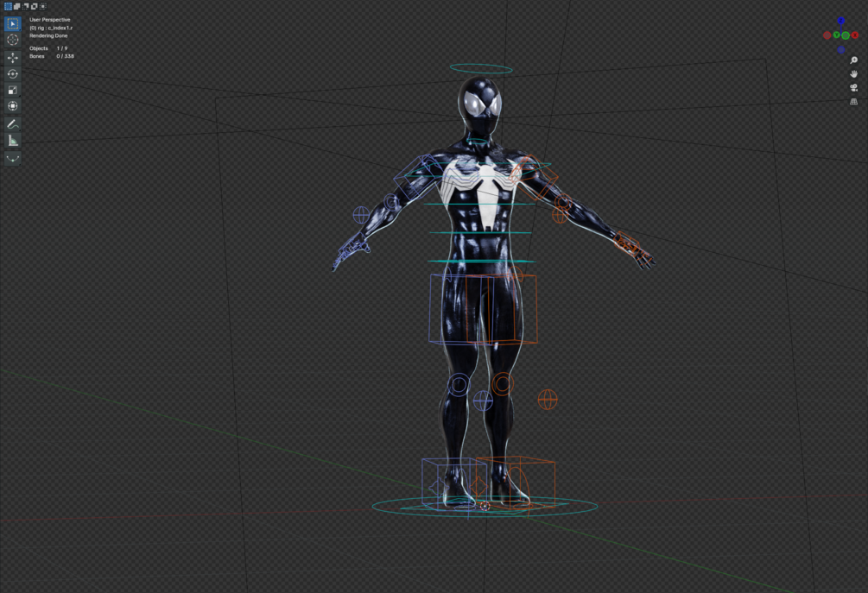868x593 pixels.
Task: Click the '(0) rig : c_index1.r' label
Action: [51, 28]
